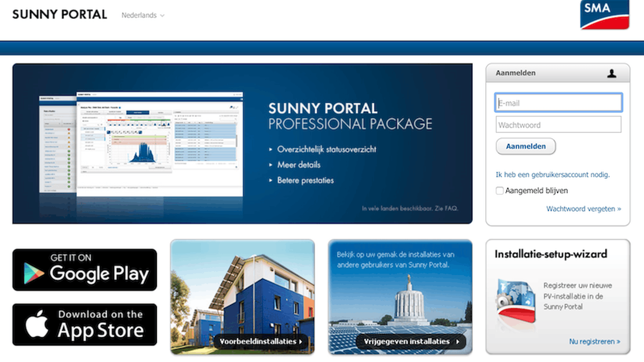Image resolution: width=644 pixels, height=362 pixels.
Task: Click 'Betere prestaties' bullet text
Action: (306, 180)
